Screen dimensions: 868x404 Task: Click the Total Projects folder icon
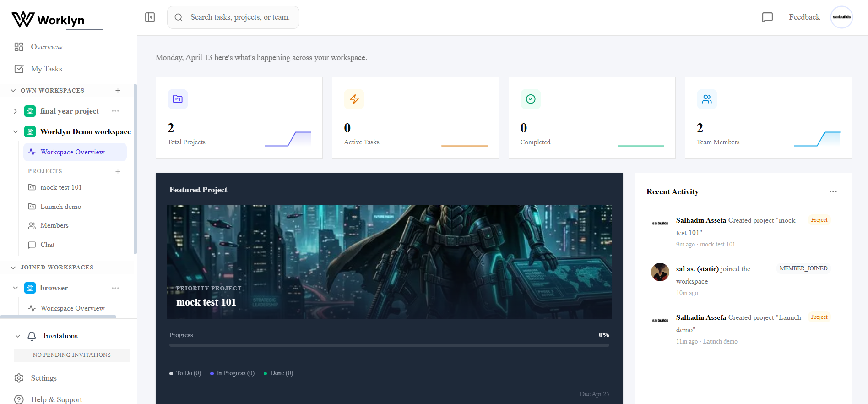178,99
